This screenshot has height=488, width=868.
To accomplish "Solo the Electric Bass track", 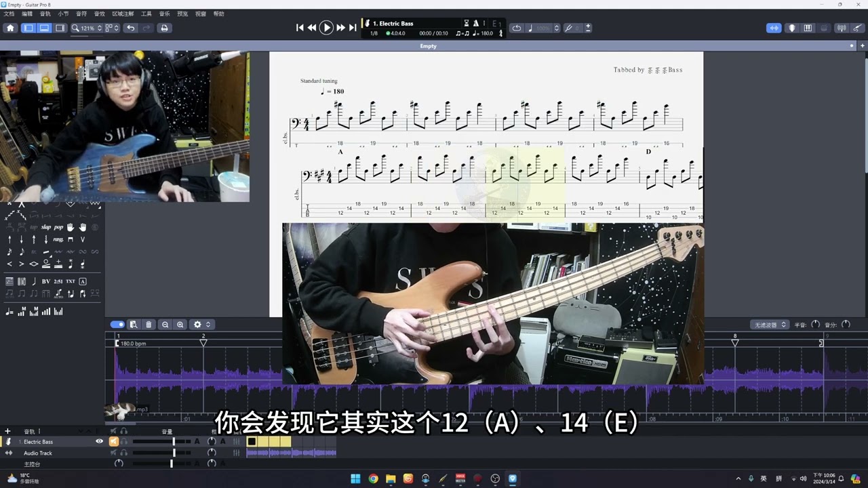I will (x=123, y=441).
